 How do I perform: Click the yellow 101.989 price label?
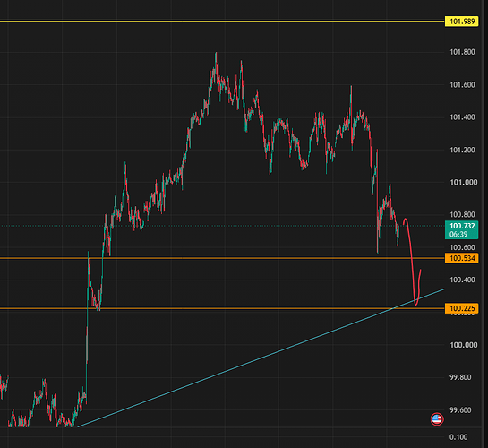(462, 22)
